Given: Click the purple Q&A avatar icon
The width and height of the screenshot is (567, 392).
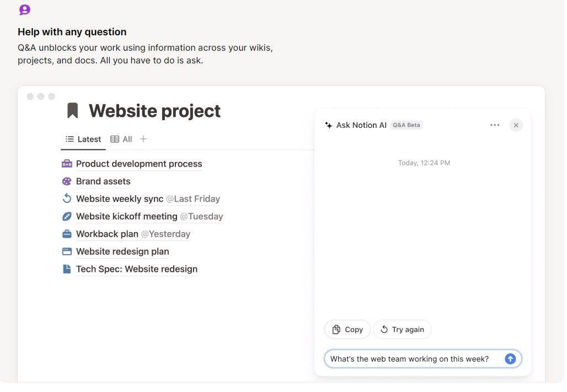Looking at the screenshot, I should 25,10.
